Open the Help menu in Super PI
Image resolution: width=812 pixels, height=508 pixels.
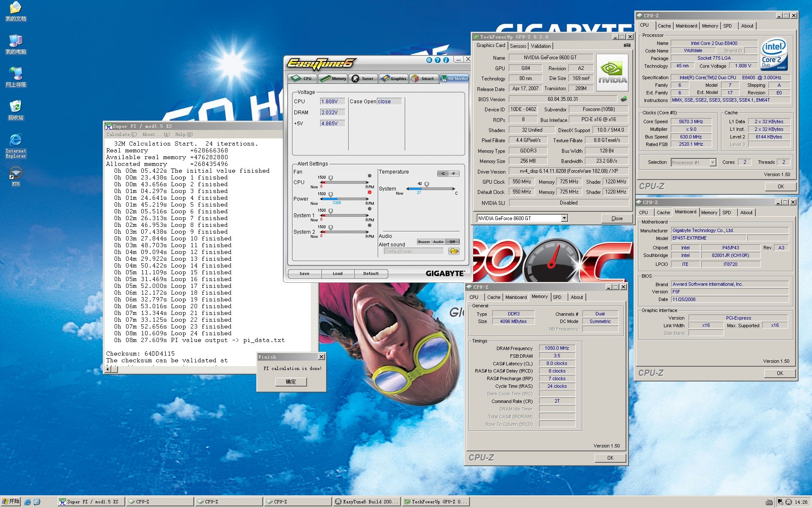(184, 134)
